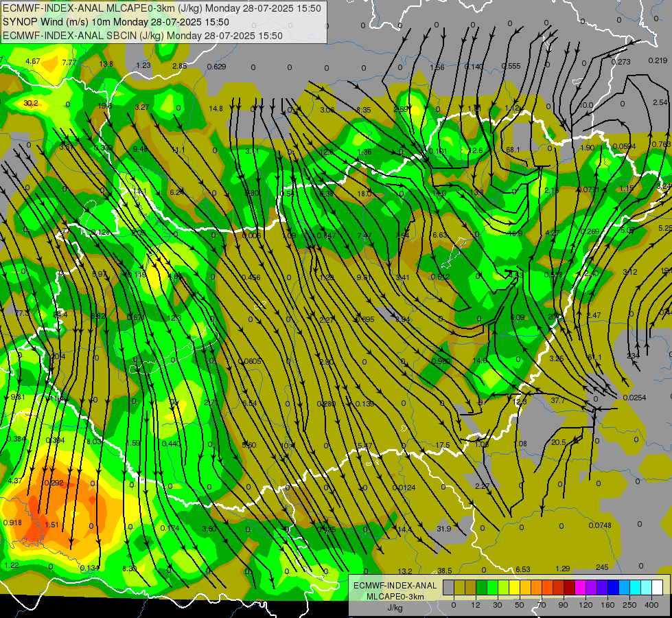Click the map value 13.2
Viewport: 672px width, 618px height.
click(405, 571)
